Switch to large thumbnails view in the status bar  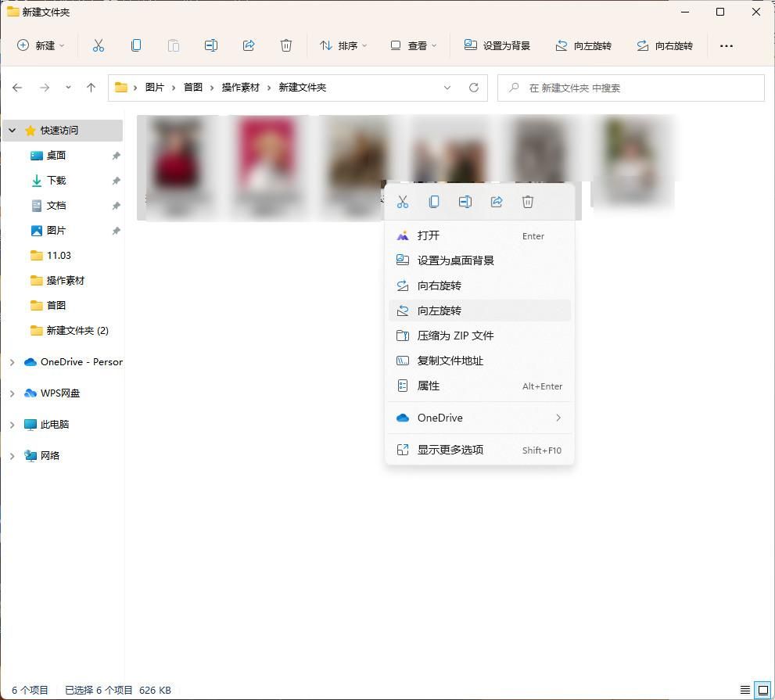tap(762, 690)
